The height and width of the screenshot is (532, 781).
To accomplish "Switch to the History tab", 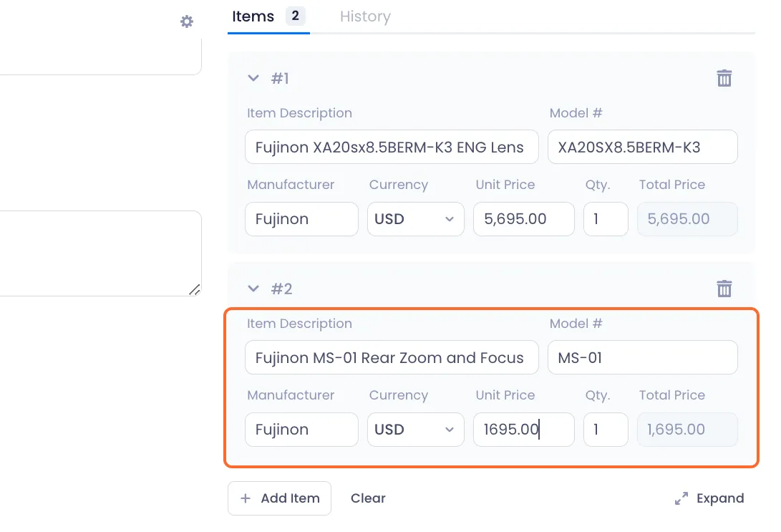I will [x=365, y=16].
